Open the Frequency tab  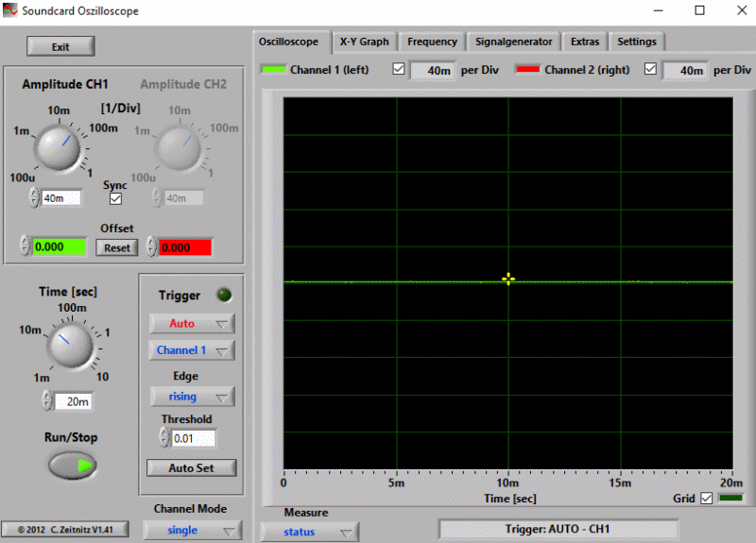click(432, 42)
